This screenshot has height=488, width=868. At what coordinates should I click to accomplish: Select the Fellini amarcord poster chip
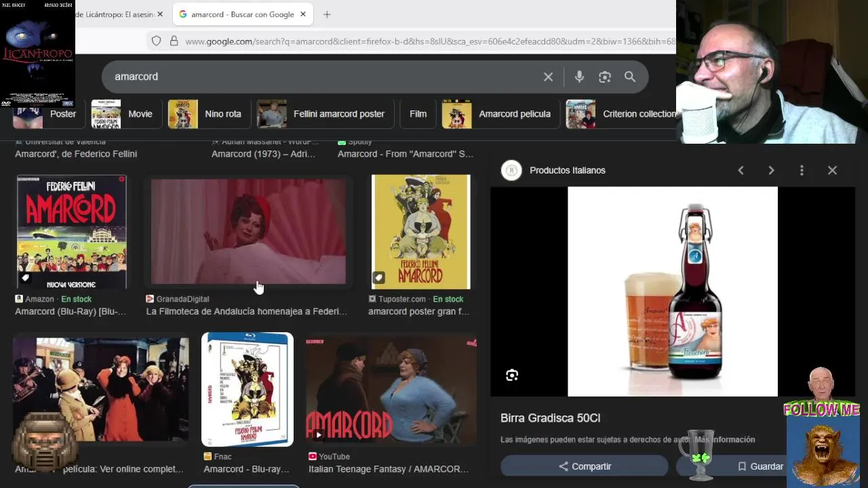[x=325, y=114]
